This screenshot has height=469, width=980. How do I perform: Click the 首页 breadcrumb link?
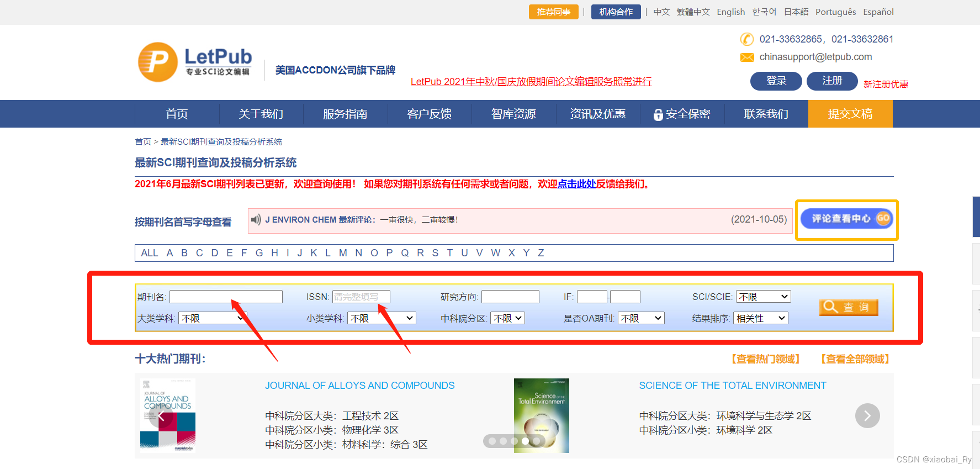coord(143,142)
